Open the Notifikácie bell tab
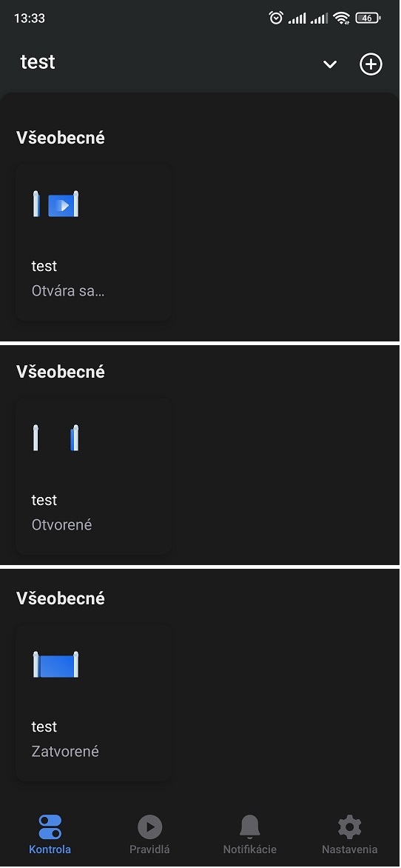The height and width of the screenshot is (868, 401). click(x=249, y=834)
